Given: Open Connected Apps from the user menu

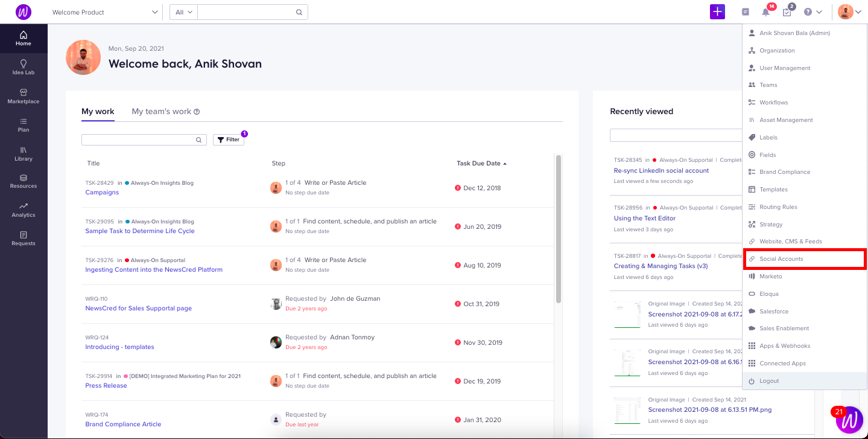Looking at the screenshot, I should pyautogui.click(x=805, y=364).
